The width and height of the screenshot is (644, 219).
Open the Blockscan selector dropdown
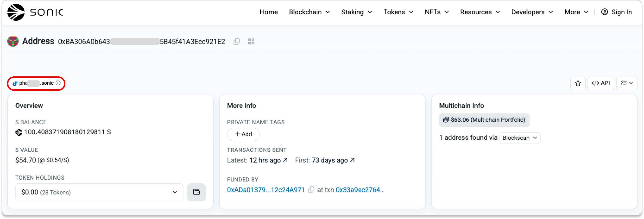(520, 138)
